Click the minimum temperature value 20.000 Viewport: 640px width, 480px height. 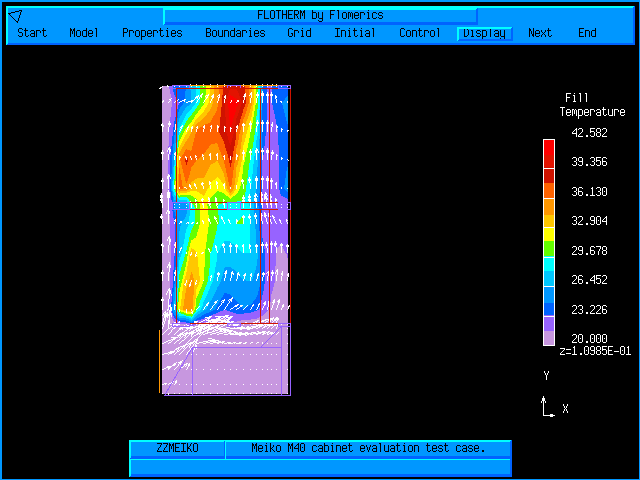pos(589,338)
